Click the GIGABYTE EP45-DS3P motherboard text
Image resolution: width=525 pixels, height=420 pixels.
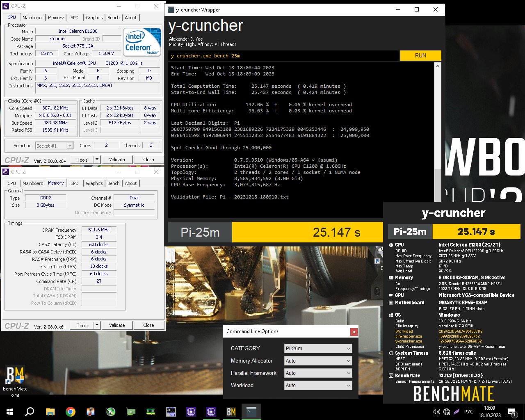tap(463, 302)
